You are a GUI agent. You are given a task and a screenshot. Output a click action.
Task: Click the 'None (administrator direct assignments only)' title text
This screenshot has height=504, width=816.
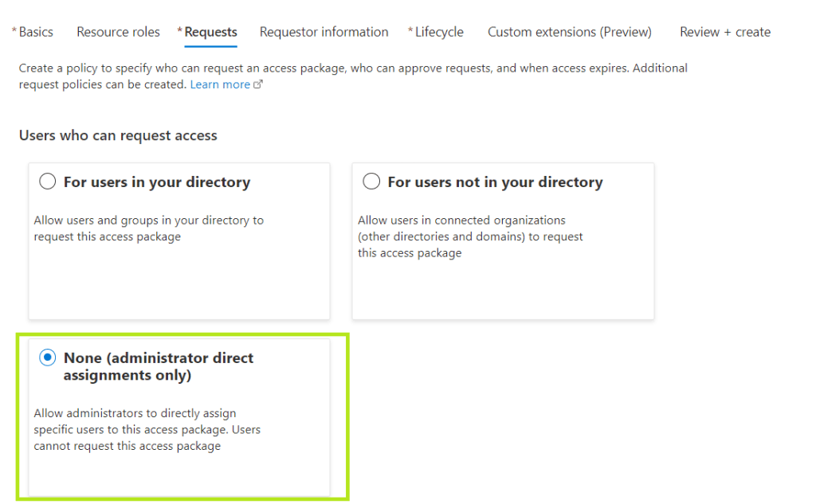[x=159, y=366]
